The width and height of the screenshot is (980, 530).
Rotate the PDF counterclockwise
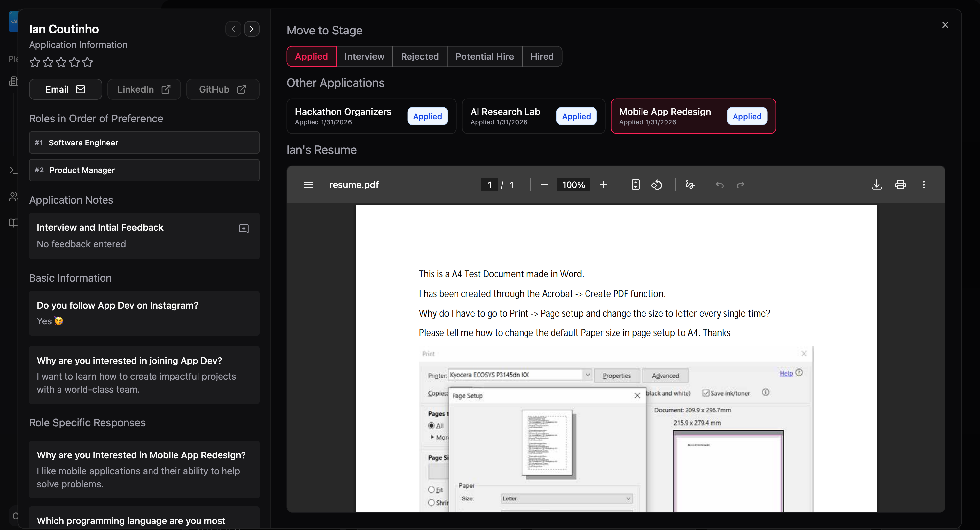pyautogui.click(x=656, y=185)
